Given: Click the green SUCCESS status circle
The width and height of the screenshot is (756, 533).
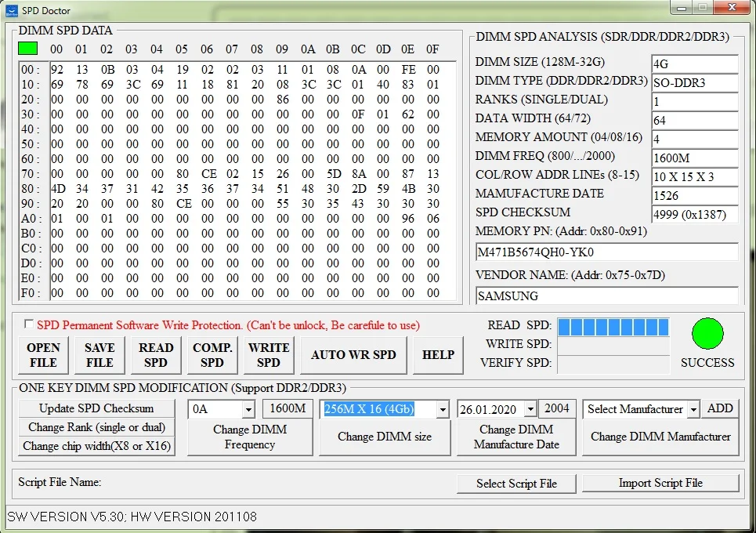Looking at the screenshot, I should click(x=707, y=333).
